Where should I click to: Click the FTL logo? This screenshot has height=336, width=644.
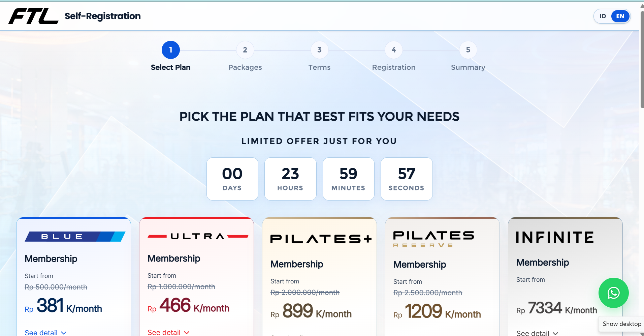(x=33, y=16)
